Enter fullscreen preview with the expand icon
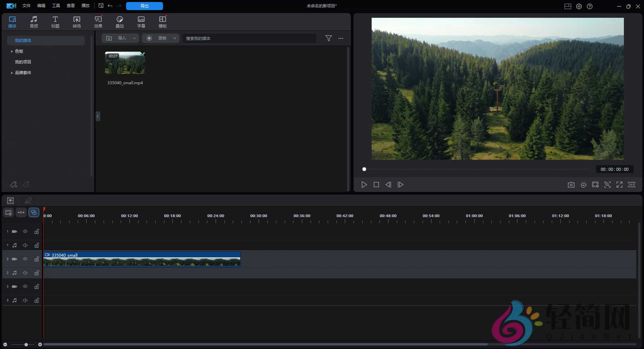The width and height of the screenshot is (644, 349). point(619,185)
